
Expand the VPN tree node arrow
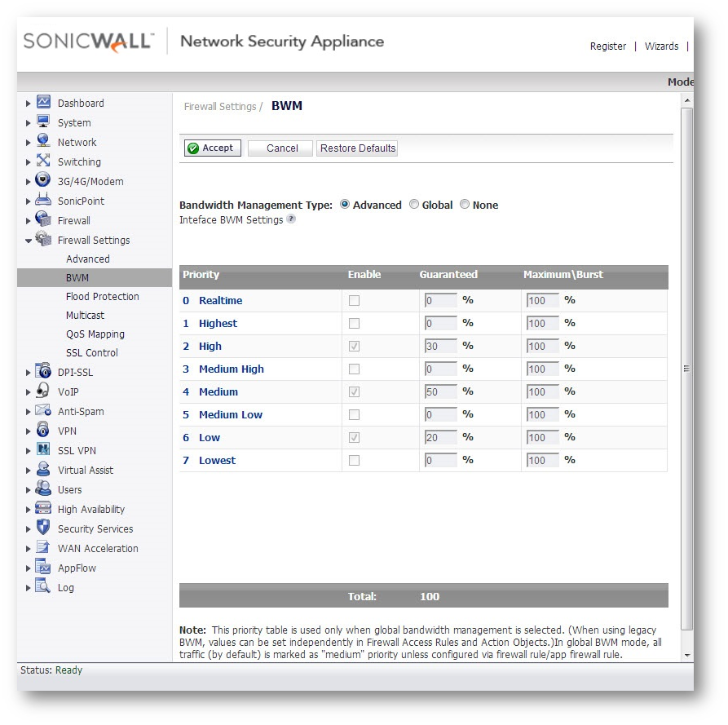pos(29,431)
